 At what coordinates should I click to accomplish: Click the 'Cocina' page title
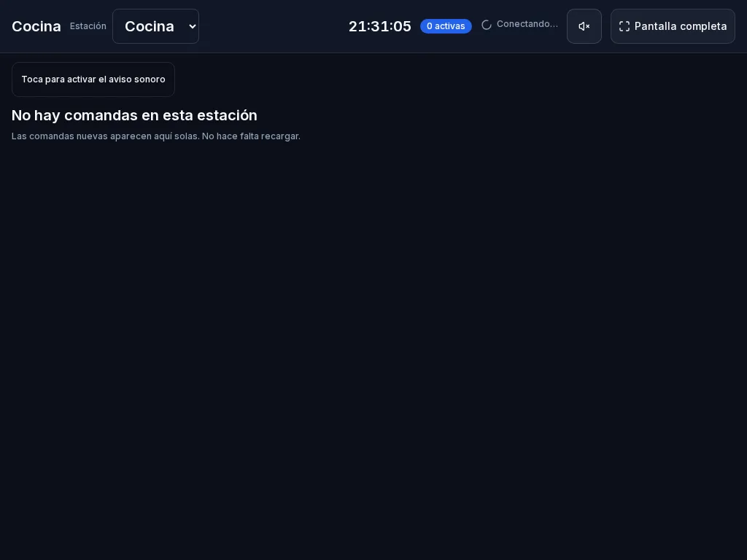click(x=36, y=26)
